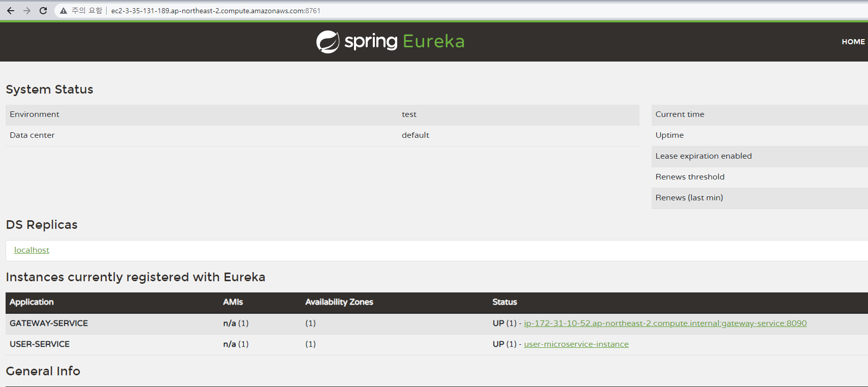Screen dimensions: 868x387
Task: Select the address bar URL
Action: [x=216, y=11]
